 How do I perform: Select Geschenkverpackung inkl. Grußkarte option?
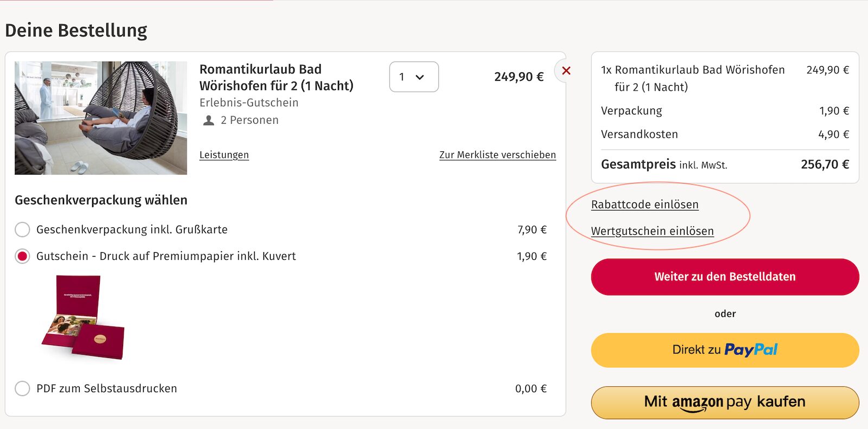22,229
